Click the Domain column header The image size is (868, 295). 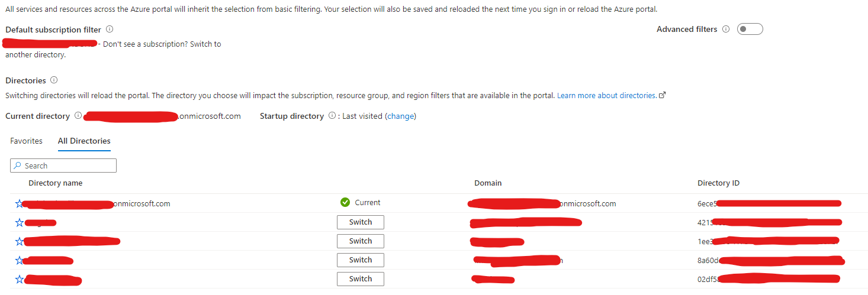pos(488,183)
